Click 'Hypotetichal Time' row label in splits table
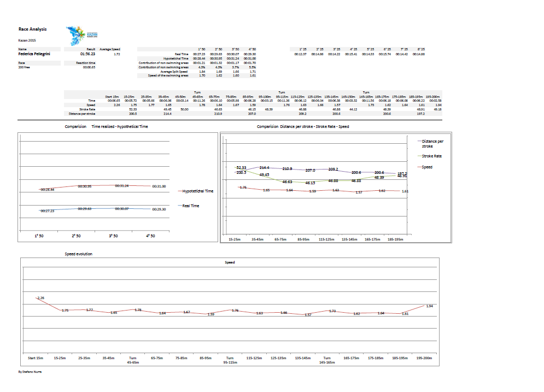Screen dimensions: 544x392 [176, 58]
